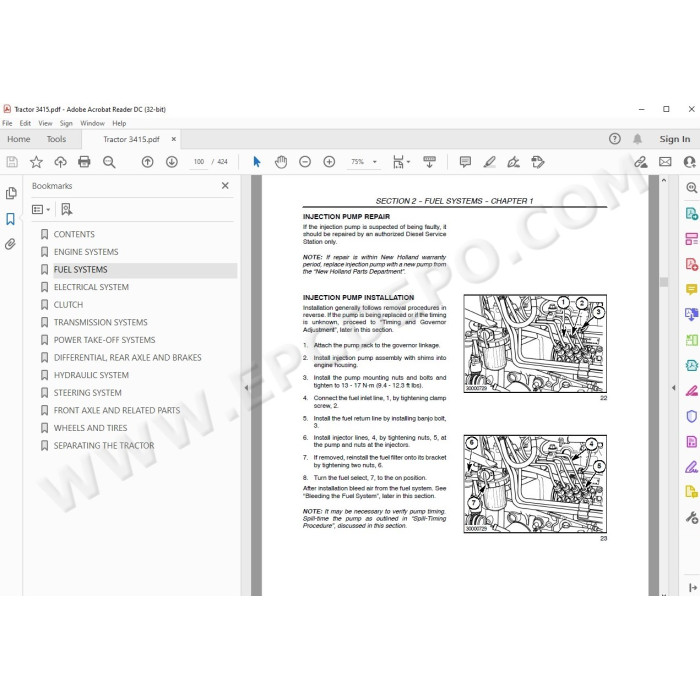Open the attachments paperclip icon
700x700 pixels.
[10, 244]
